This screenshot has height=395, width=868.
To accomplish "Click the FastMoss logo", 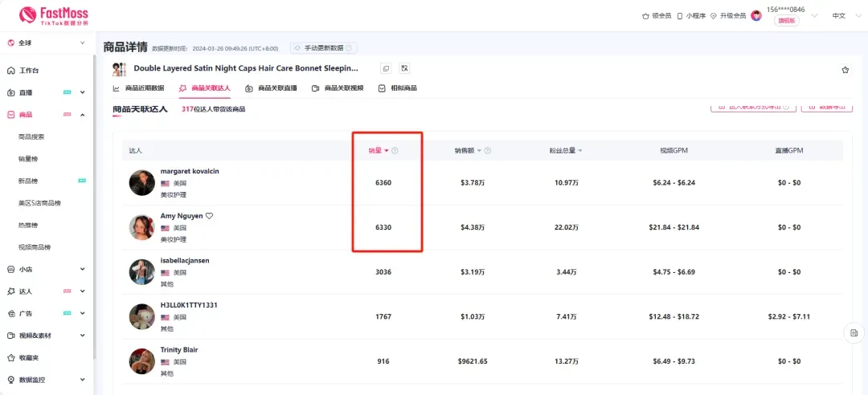I will click(x=53, y=15).
